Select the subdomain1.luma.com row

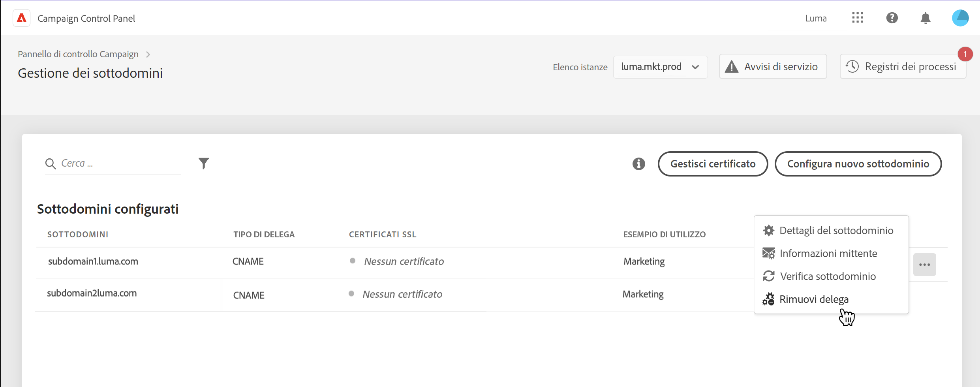pos(93,261)
